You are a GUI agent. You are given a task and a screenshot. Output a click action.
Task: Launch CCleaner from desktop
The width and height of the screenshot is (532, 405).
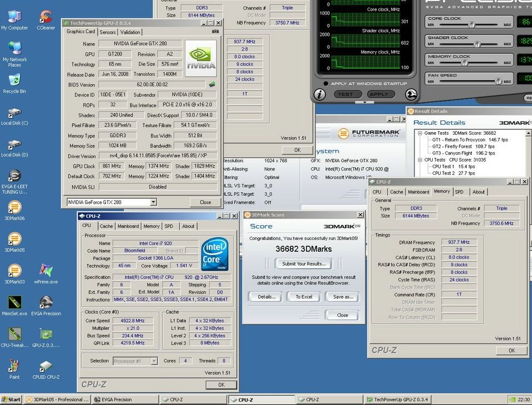click(46, 19)
